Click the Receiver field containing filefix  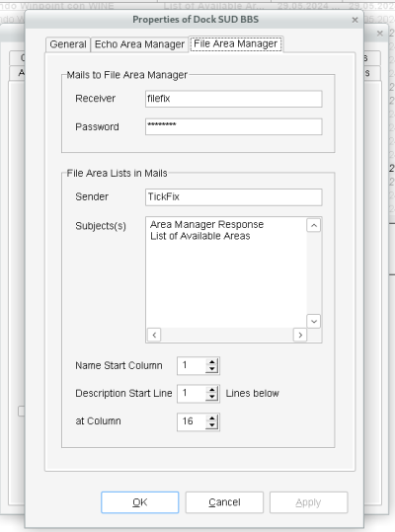point(233,99)
